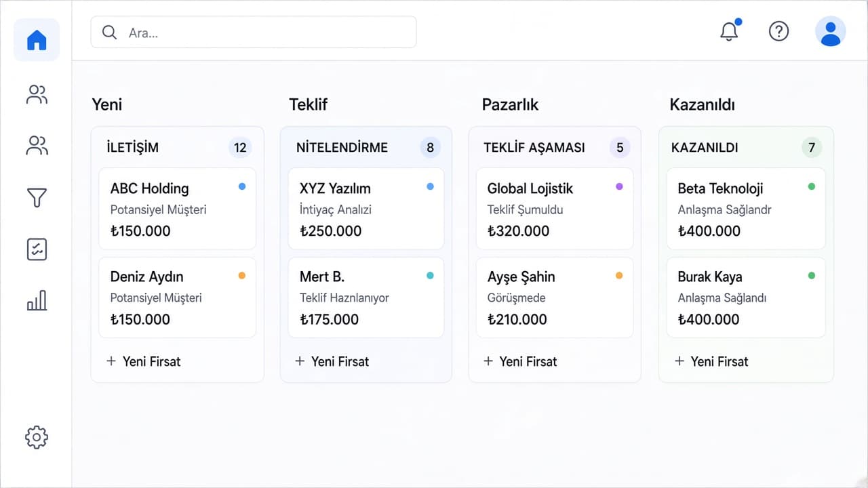The height and width of the screenshot is (488, 868).
Task: Click the NİTELENDİRME count badge 8
Action: point(430,147)
